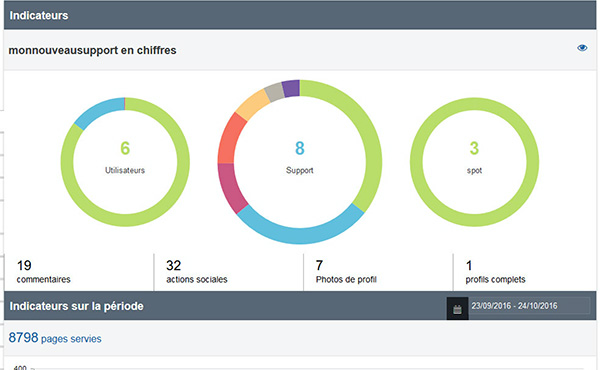Click the purple segment of Support donut
Viewport: 600px width, 370px height.
coord(291,88)
